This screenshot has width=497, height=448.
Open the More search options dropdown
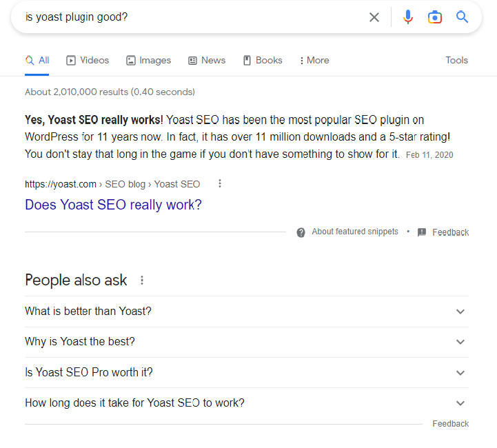click(314, 60)
